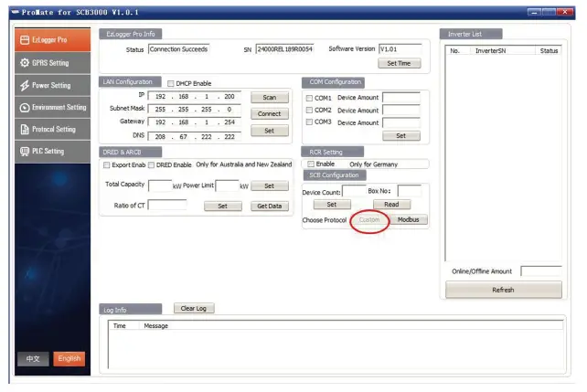Click the Software Version field
The width and height of the screenshot is (587, 392).
400,49
